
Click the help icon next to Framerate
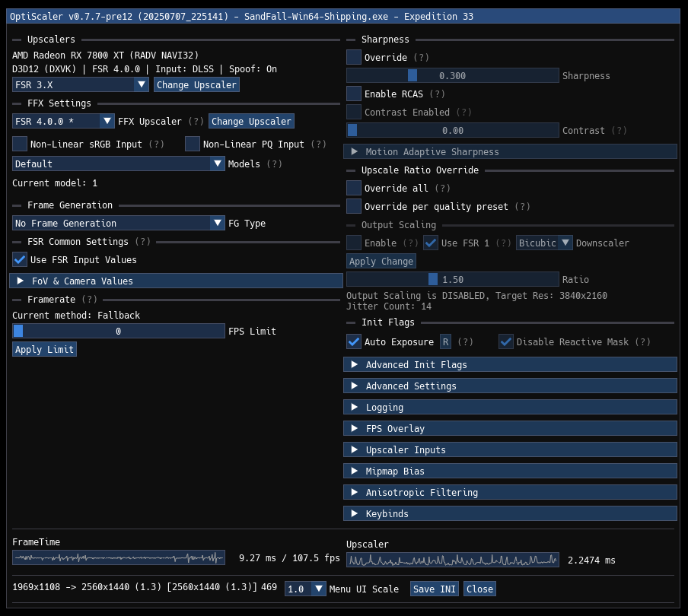[89, 299]
